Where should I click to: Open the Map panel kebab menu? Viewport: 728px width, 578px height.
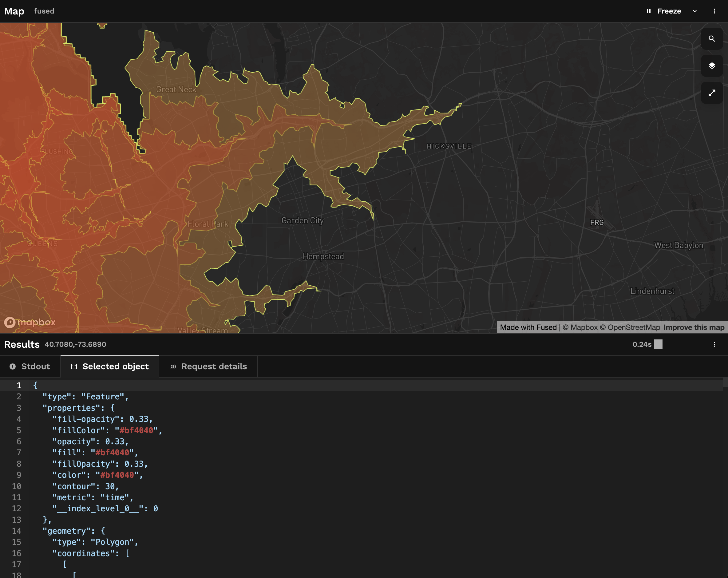coord(714,11)
